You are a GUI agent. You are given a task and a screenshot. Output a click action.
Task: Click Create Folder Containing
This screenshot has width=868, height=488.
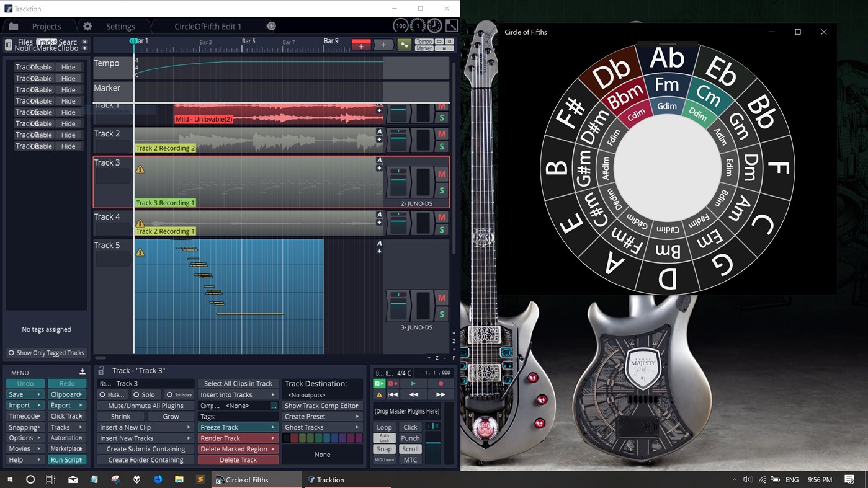coord(146,459)
